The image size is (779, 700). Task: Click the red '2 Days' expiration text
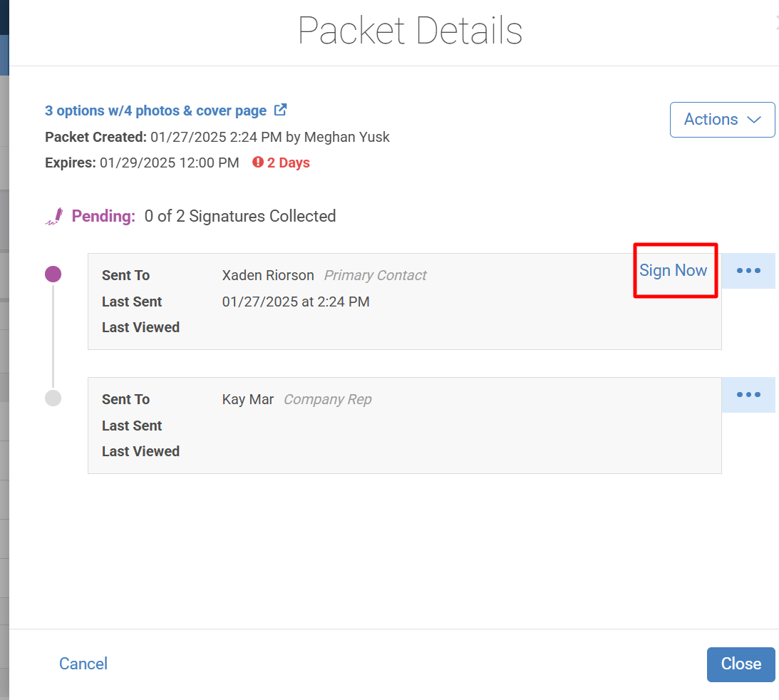coord(288,163)
